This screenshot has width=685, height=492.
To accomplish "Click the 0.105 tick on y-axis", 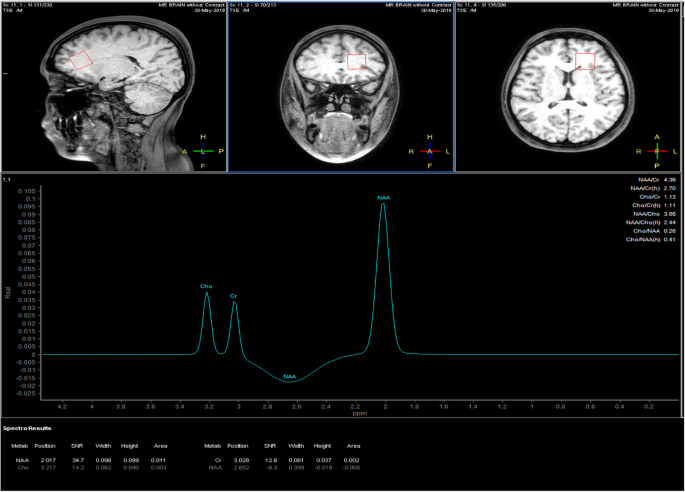I will coord(28,191).
